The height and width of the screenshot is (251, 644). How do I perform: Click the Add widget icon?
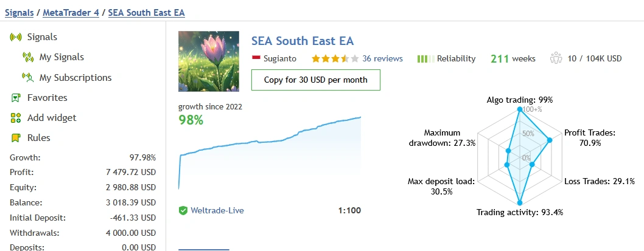pyautogui.click(x=16, y=118)
